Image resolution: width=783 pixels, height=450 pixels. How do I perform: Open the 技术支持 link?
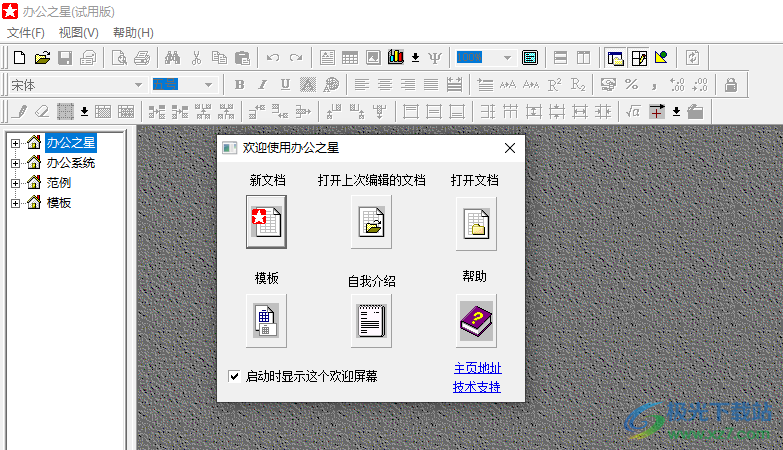(476, 387)
